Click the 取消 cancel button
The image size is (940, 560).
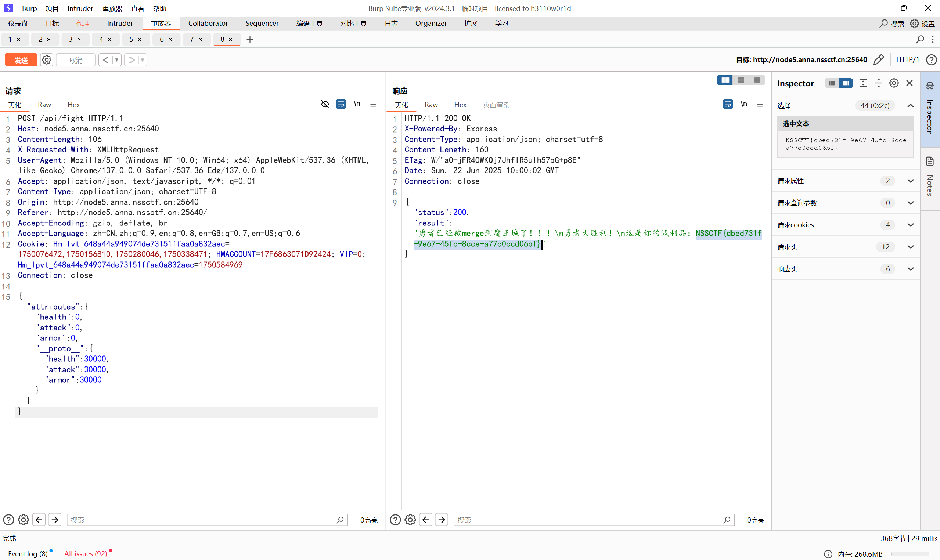coord(75,60)
